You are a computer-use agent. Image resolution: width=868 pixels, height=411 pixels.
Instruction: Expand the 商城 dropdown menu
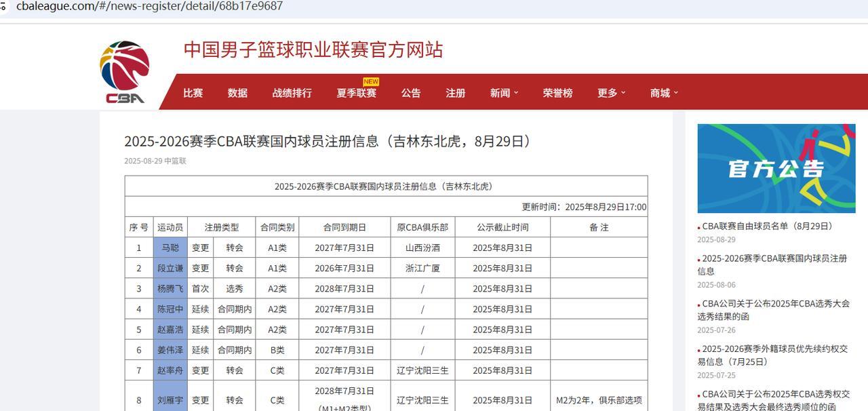664,93
